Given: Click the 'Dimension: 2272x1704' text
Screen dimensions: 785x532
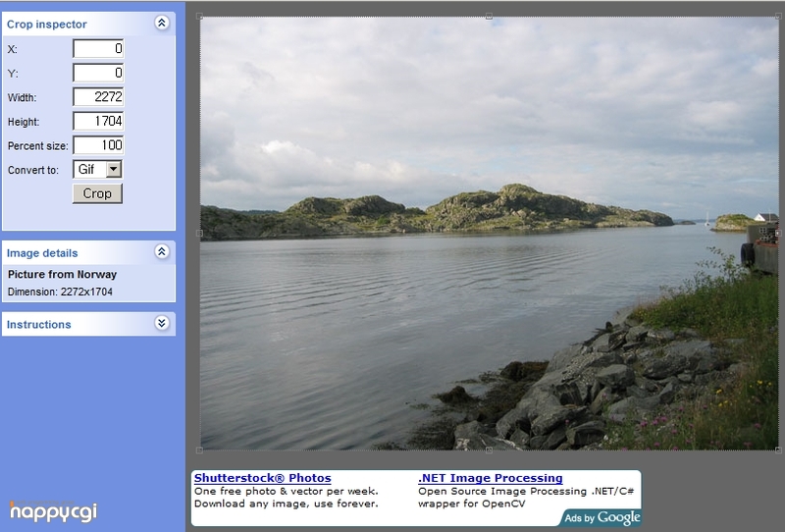Looking at the screenshot, I should pos(60,292).
